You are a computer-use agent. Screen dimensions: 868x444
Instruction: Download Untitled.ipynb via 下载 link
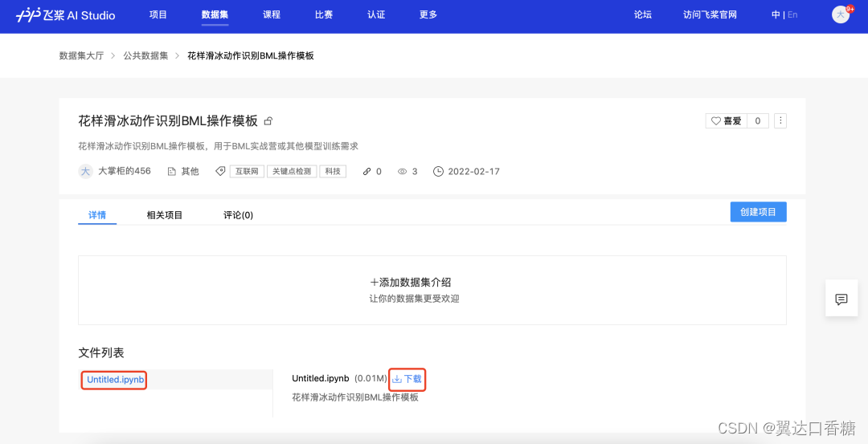click(x=407, y=379)
